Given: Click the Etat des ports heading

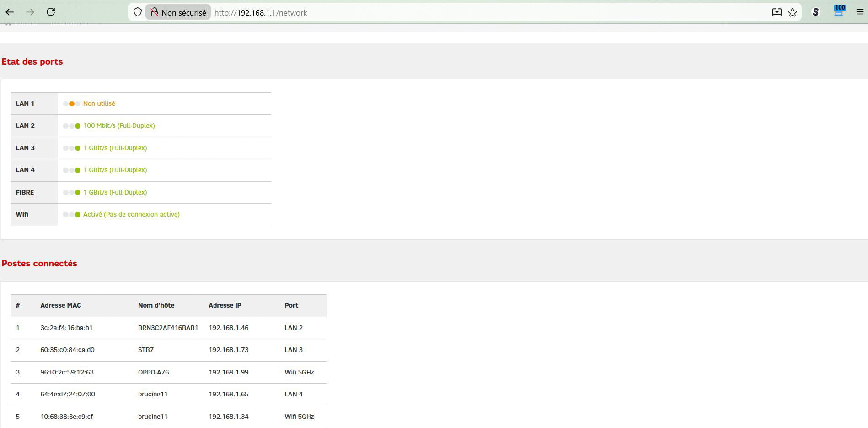Looking at the screenshot, I should click(32, 61).
